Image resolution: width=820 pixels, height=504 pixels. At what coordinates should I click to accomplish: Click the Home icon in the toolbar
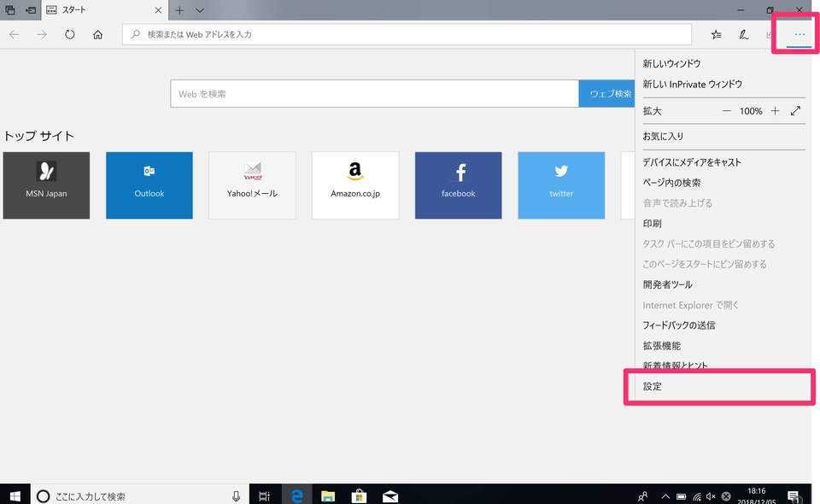pos(97,34)
